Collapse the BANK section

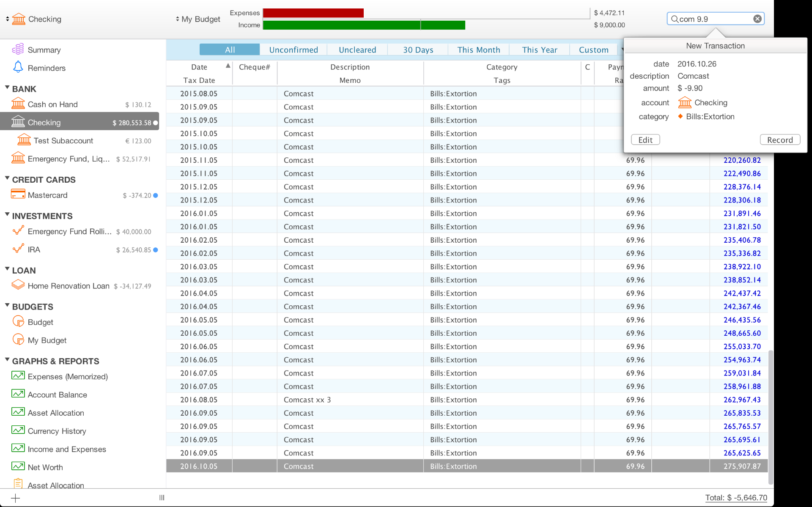[x=7, y=88]
